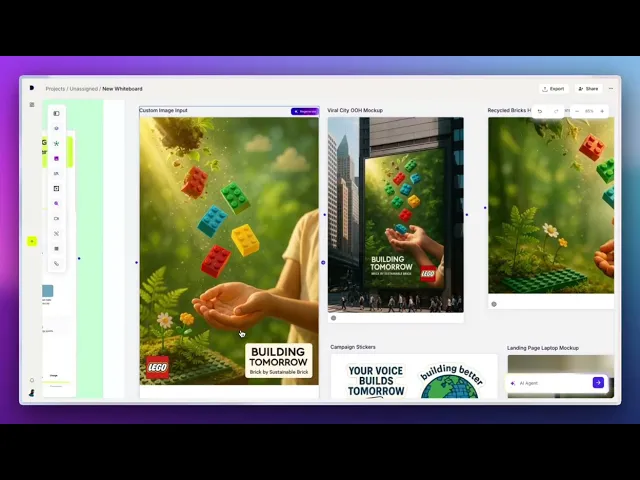Click the sparkle icon in the AI Agent box
Image resolution: width=640 pixels, height=480 pixels.
tap(513, 383)
